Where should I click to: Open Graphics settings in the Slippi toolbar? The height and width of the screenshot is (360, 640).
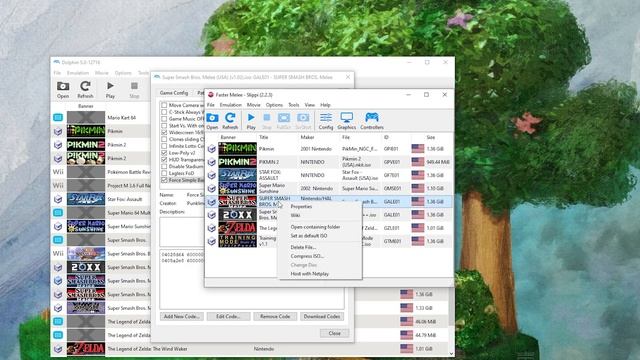tap(347, 121)
